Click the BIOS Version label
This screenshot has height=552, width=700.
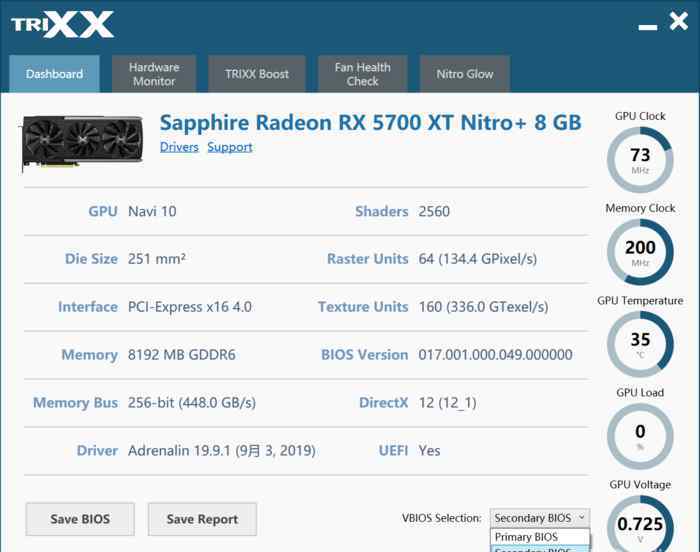(x=365, y=355)
